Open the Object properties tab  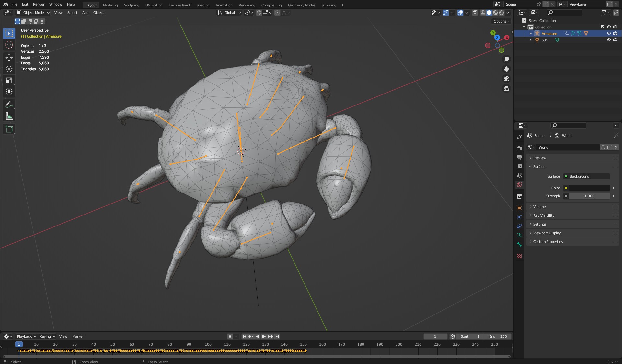tap(519, 208)
